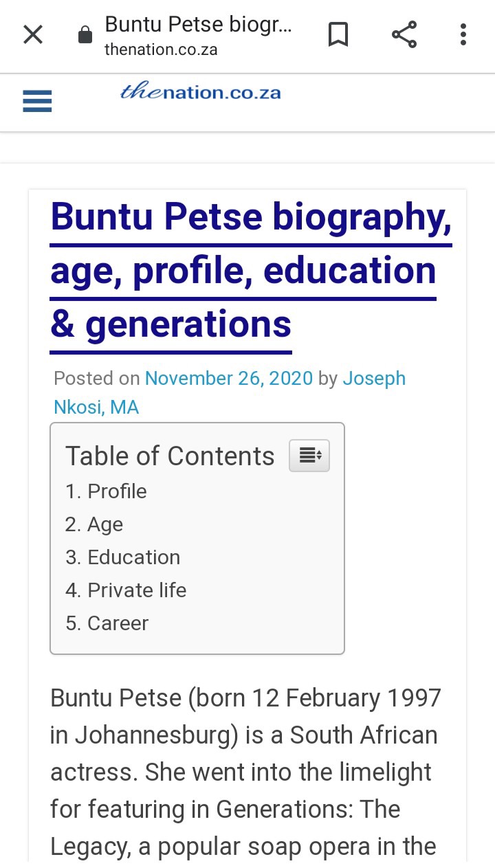Screen dimensions: 495x868
Task: Click the Table of Contents heading
Action: pyautogui.click(x=170, y=456)
